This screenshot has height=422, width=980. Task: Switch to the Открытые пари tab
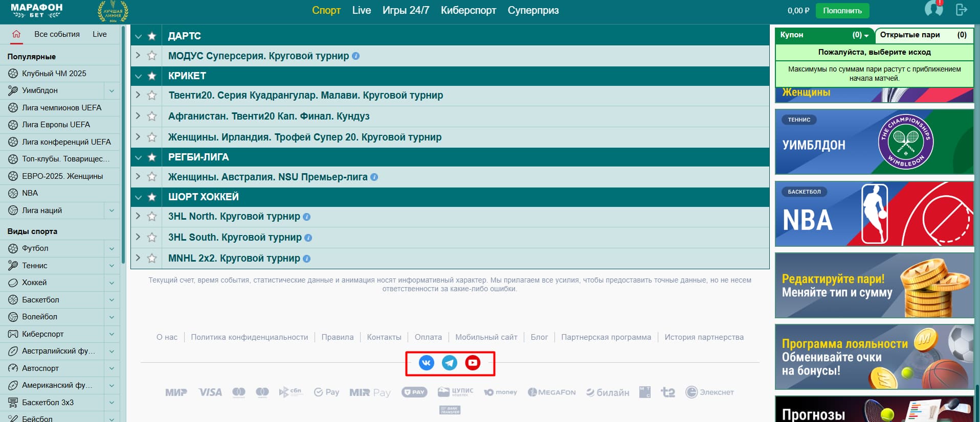pyautogui.click(x=923, y=35)
